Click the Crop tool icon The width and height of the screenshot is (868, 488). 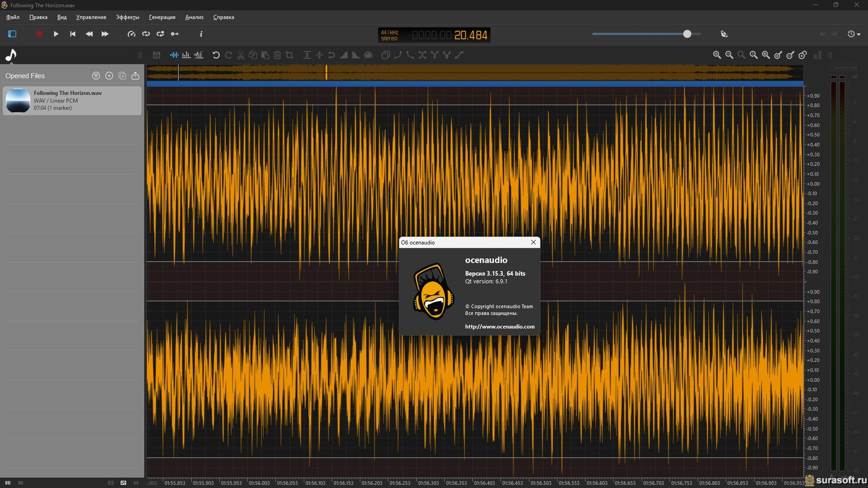click(289, 55)
